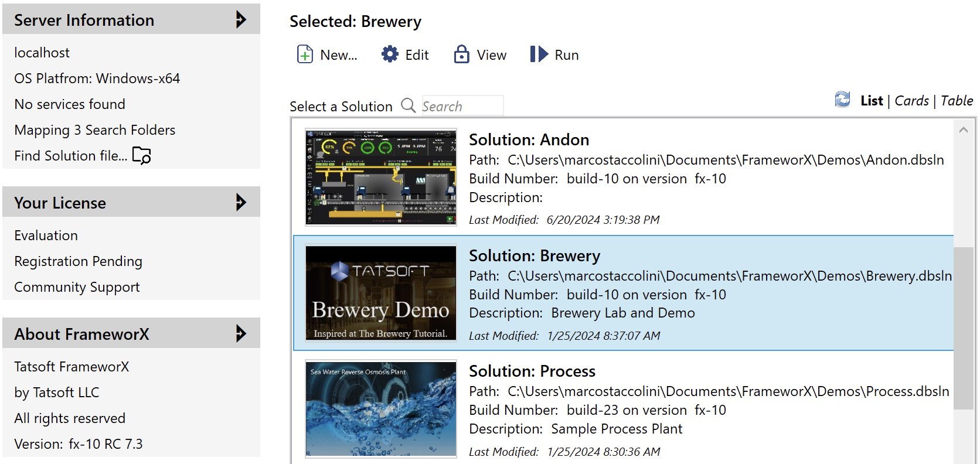980x464 pixels.
Task: Click 'Tatsoft FrameworX' text
Action: click(72, 367)
